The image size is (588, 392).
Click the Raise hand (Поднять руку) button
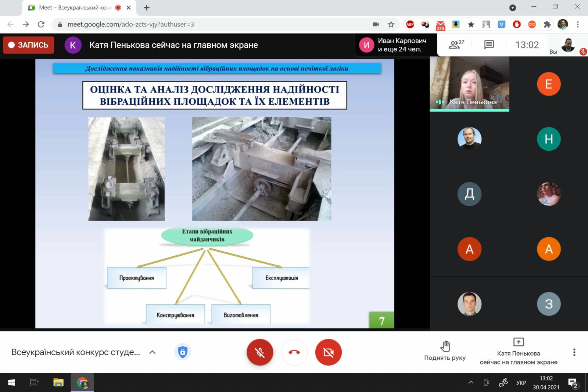[x=445, y=351]
